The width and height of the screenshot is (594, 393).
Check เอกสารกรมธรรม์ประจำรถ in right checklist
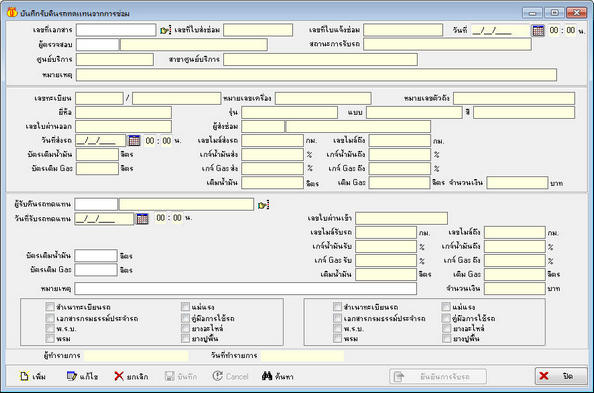[337, 318]
